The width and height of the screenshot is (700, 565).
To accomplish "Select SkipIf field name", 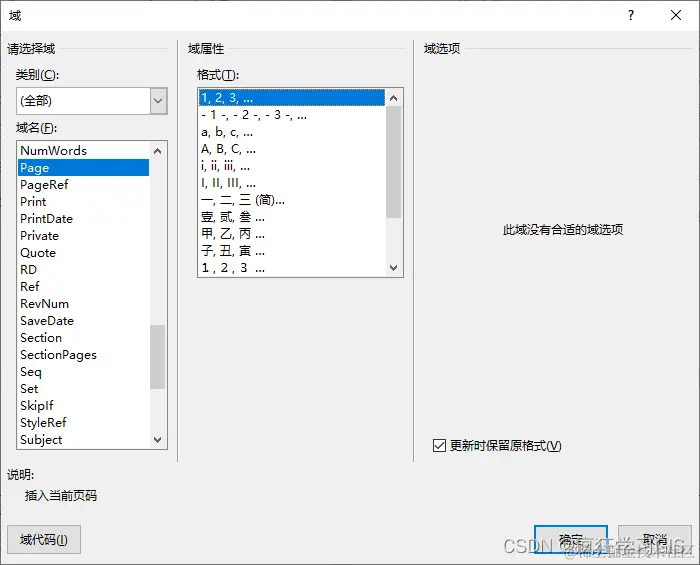I will 83,406.
